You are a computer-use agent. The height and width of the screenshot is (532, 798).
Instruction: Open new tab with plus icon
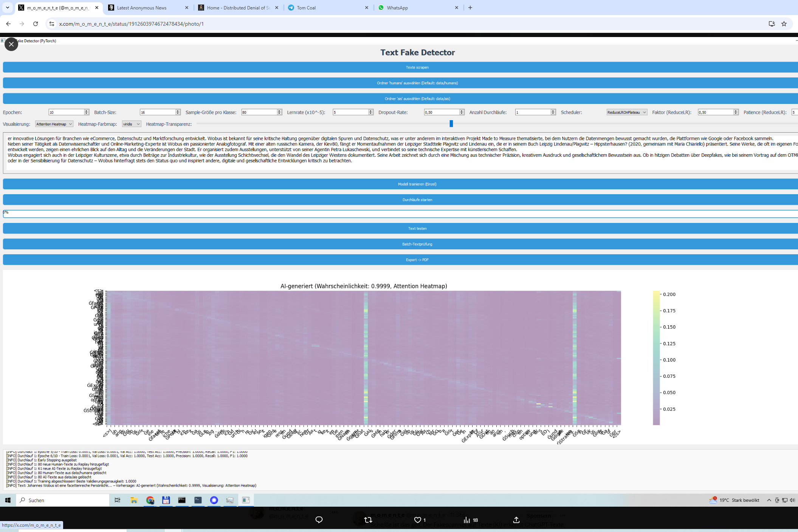470,8
